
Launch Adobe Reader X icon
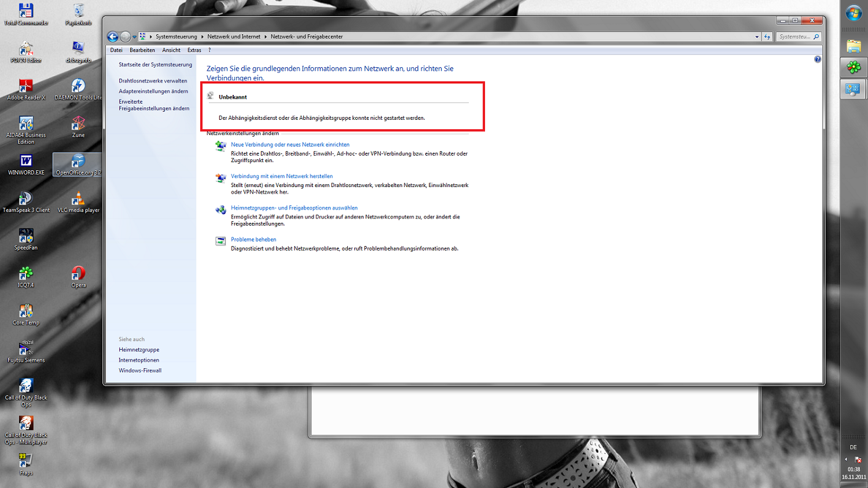[x=26, y=90]
